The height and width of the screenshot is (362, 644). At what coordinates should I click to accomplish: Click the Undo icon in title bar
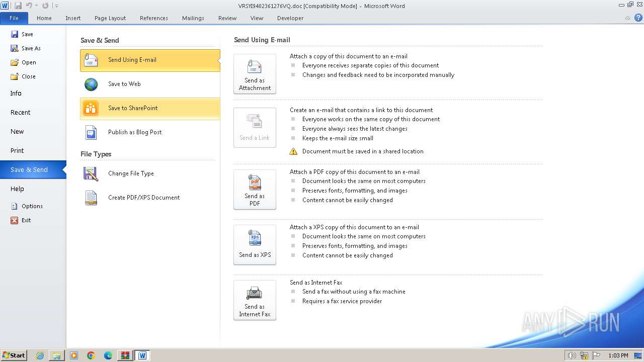[29, 6]
